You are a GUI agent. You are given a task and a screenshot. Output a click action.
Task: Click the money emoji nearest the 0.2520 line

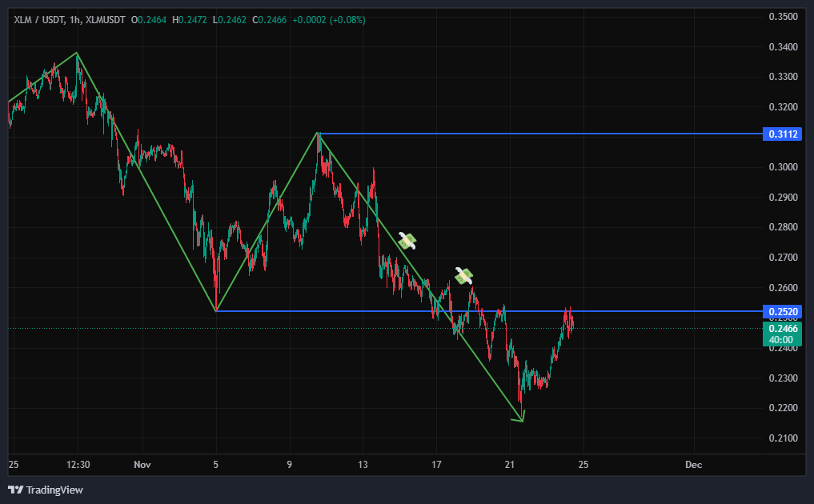click(x=463, y=276)
